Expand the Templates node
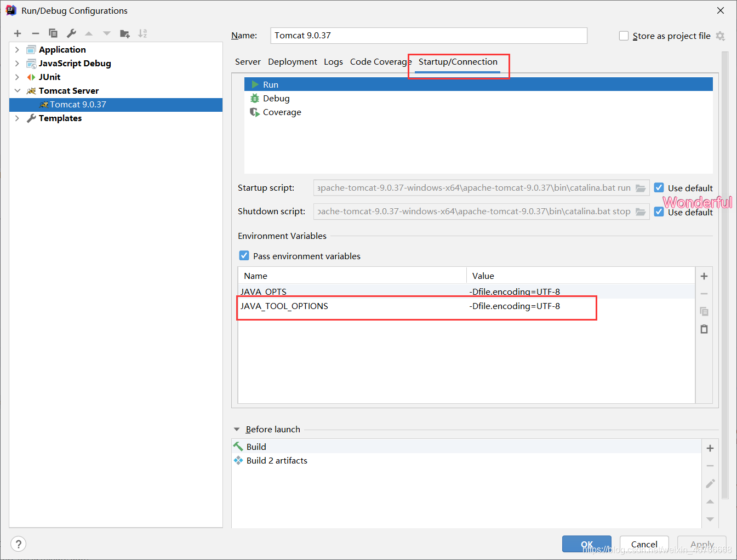The width and height of the screenshot is (737, 560). (17, 118)
